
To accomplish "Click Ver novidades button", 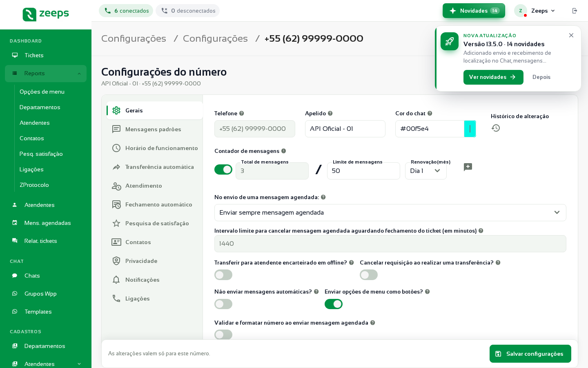I will (x=493, y=77).
